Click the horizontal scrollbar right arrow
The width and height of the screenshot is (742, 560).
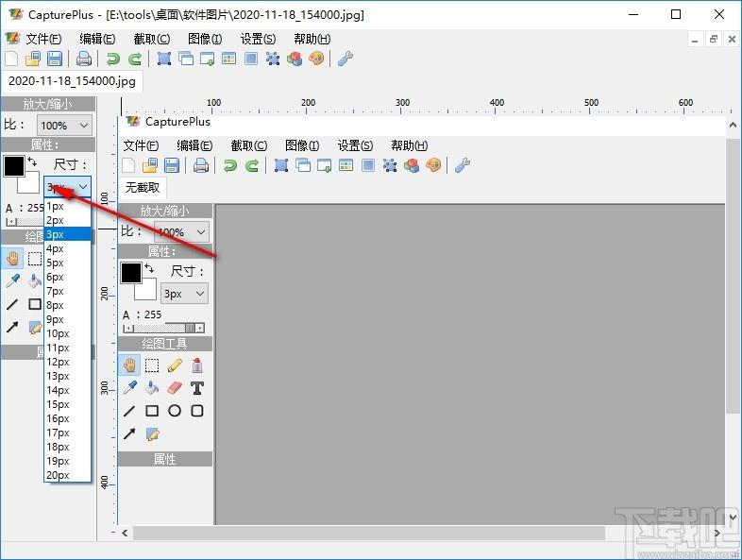[x=717, y=533]
